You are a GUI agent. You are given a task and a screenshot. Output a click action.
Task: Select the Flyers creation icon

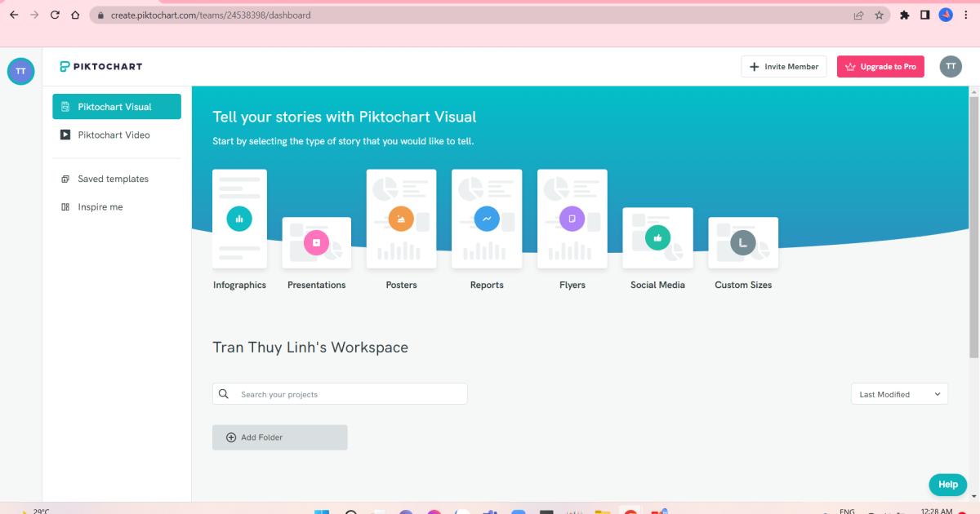(572, 218)
